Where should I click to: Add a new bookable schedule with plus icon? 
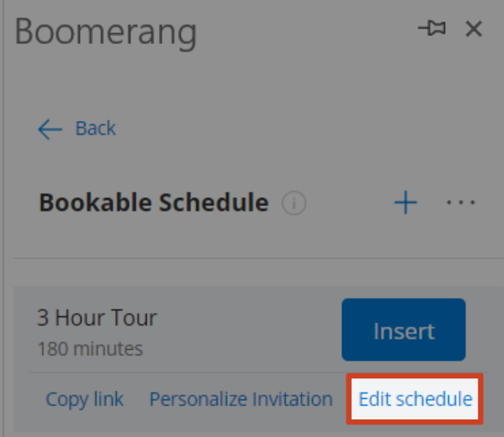(406, 202)
